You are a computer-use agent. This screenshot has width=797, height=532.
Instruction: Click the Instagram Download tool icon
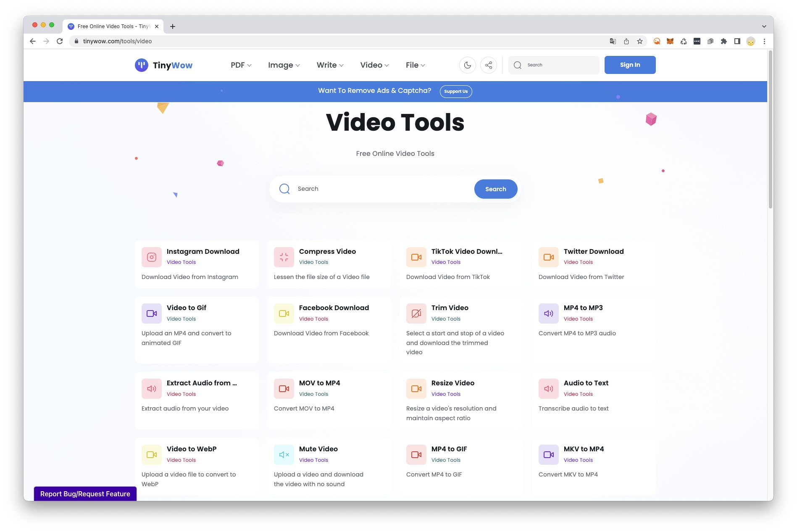(151, 257)
